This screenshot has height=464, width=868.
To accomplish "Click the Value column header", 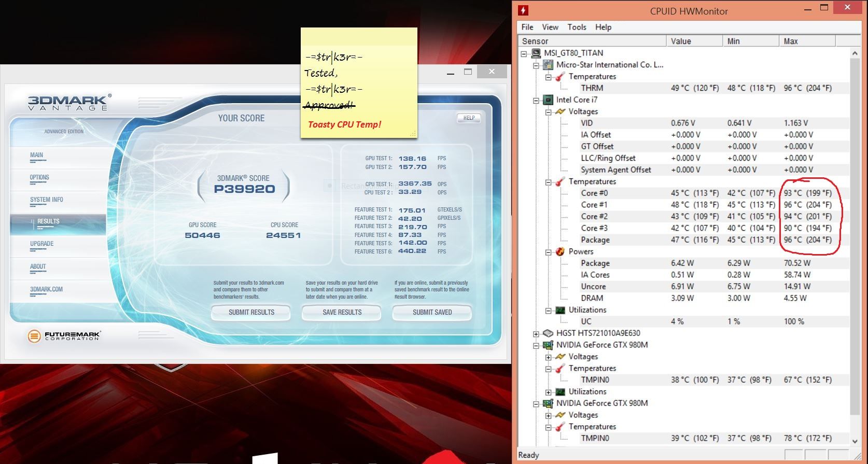I will 694,41.
